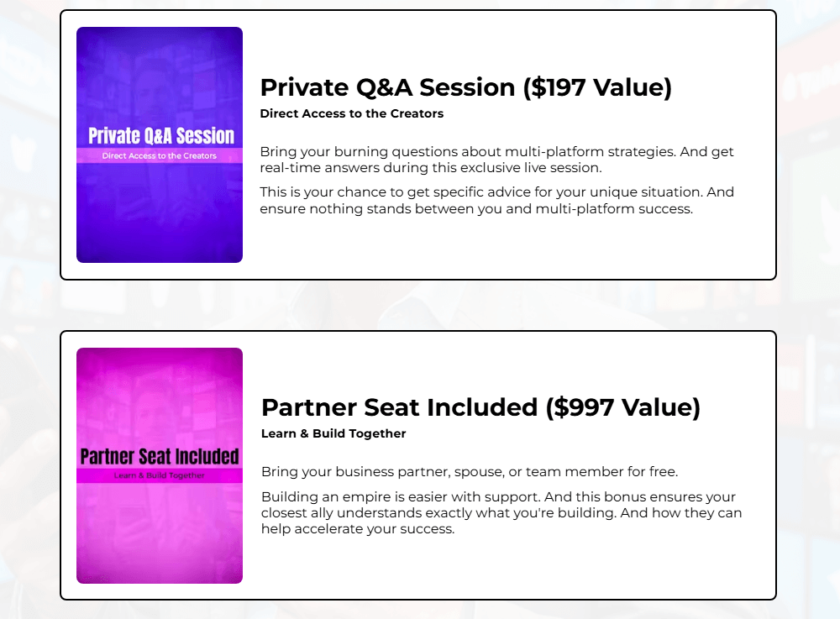The height and width of the screenshot is (619, 840).
Task: Select the Private Q&A Session ($197 Value) heading
Action: point(465,87)
